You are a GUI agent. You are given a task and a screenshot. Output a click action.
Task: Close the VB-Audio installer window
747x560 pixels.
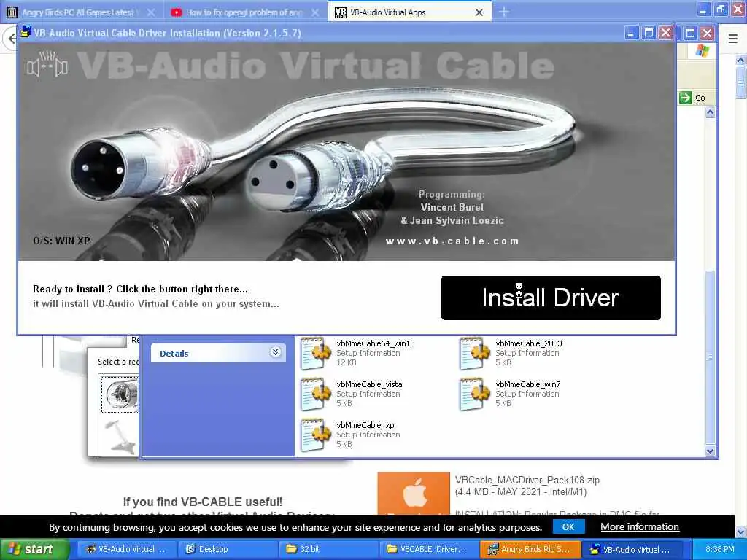(665, 34)
